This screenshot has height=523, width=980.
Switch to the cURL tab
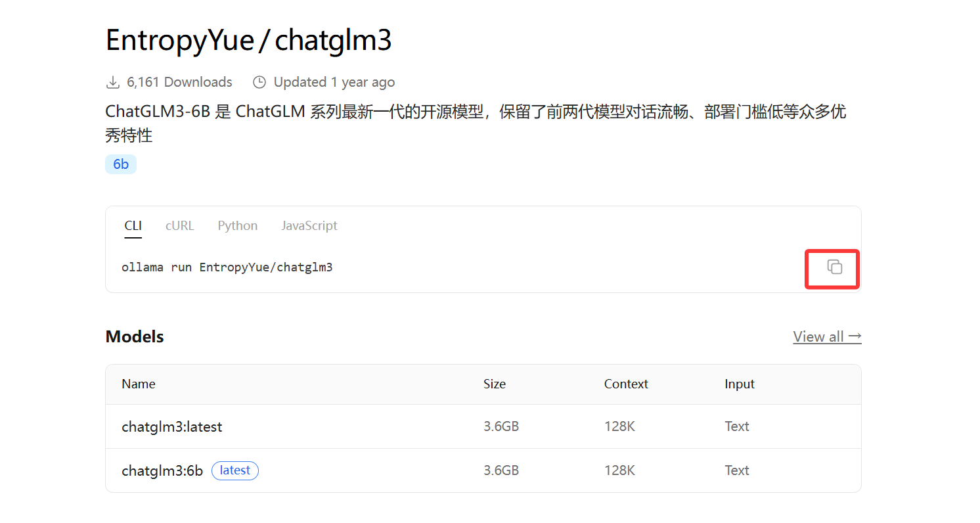click(179, 225)
